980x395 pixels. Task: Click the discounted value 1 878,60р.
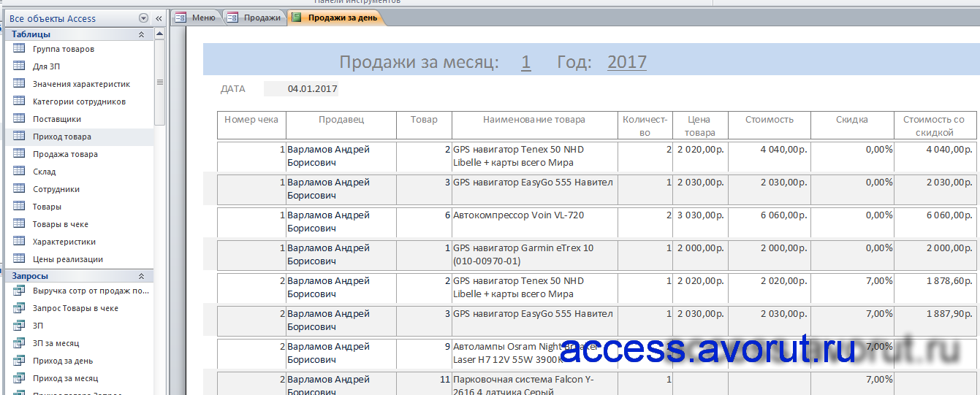point(935,288)
